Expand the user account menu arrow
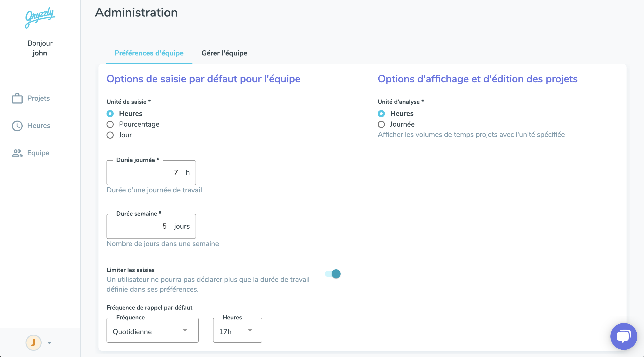Screen dimensions: 644x357 pos(49,343)
